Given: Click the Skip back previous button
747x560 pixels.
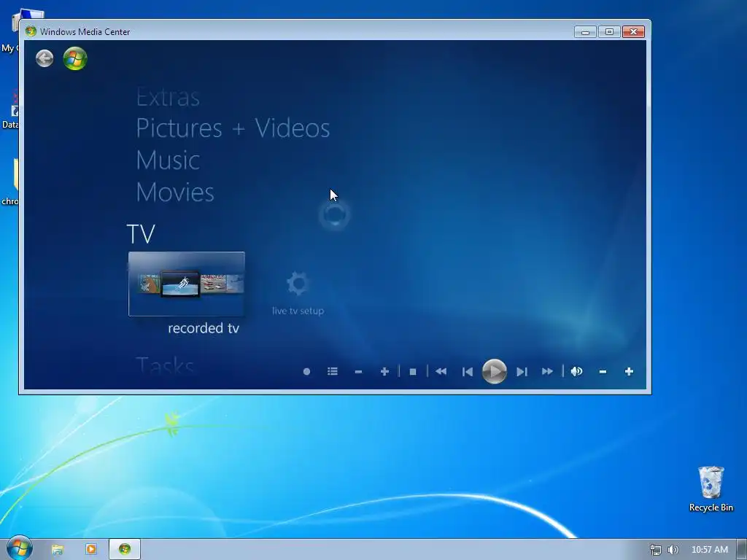Looking at the screenshot, I should click(x=468, y=371).
